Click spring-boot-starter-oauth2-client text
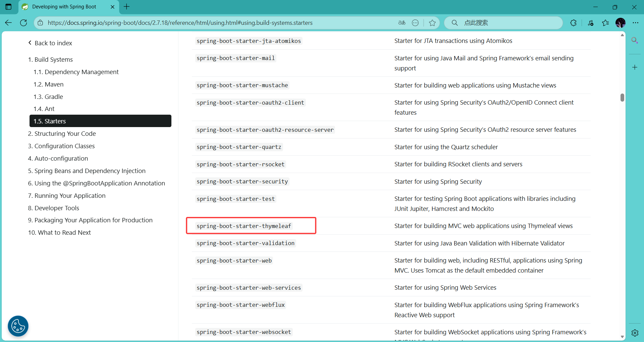 251,103
